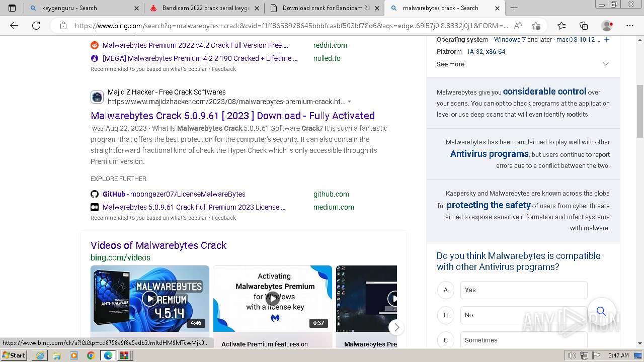The image size is (644, 362).
Task: Close the malwarebytes crack tab
Action: [x=497, y=8]
